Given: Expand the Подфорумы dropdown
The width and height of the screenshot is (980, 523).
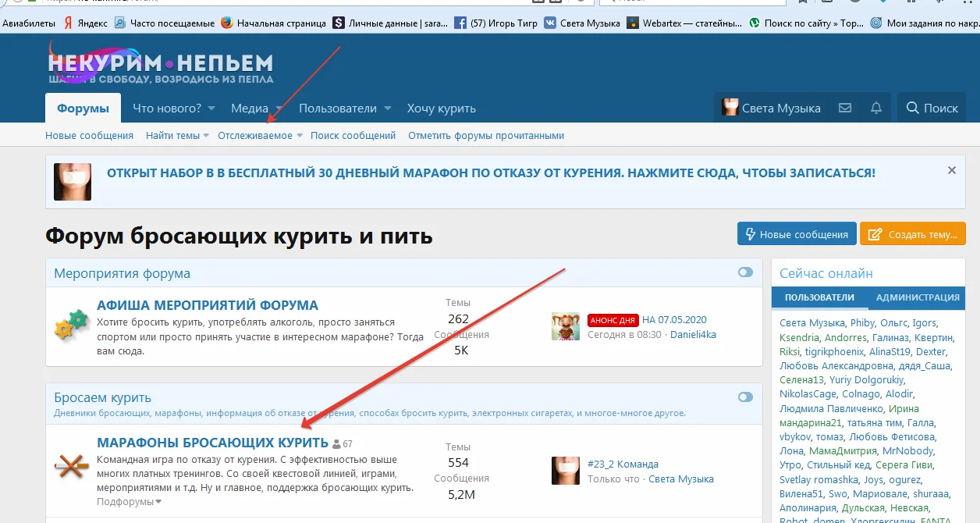Looking at the screenshot, I should [x=129, y=502].
